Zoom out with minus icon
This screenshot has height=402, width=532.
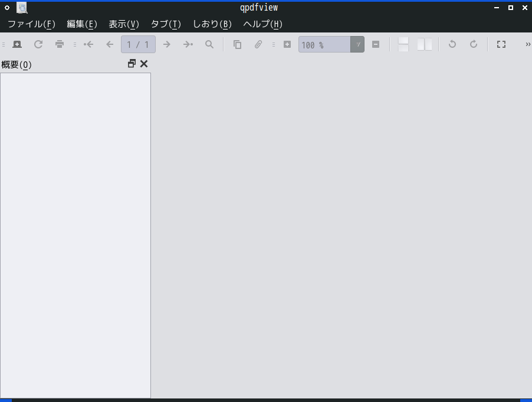[x=376, y=44]
